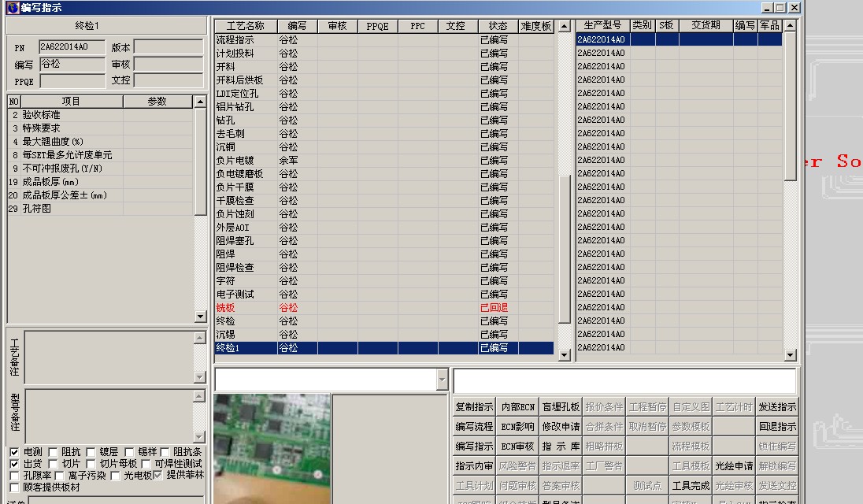This screenshot has width=863, height=504.
Task: Click the 生产型号 table scrollbar thumb
Action: point(791,106)
